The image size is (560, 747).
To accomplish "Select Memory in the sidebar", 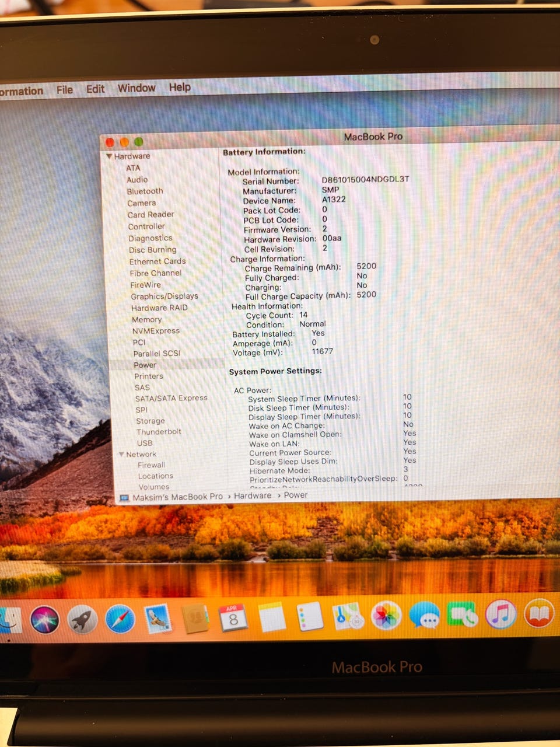I will 146,320.
